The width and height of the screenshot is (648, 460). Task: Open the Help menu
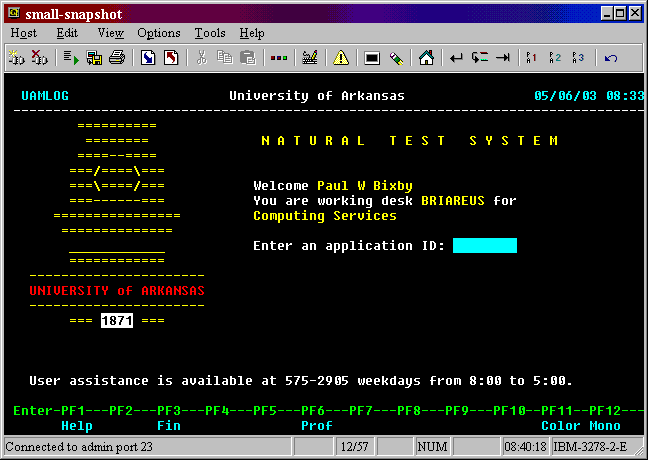[252, 33]
